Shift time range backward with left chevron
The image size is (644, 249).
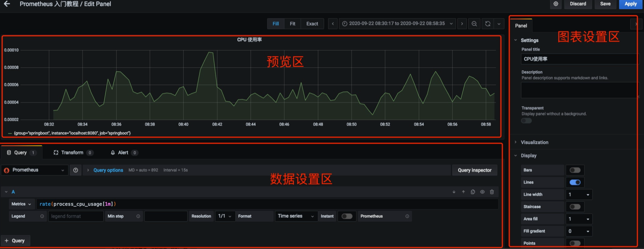[x=333, y=24]
